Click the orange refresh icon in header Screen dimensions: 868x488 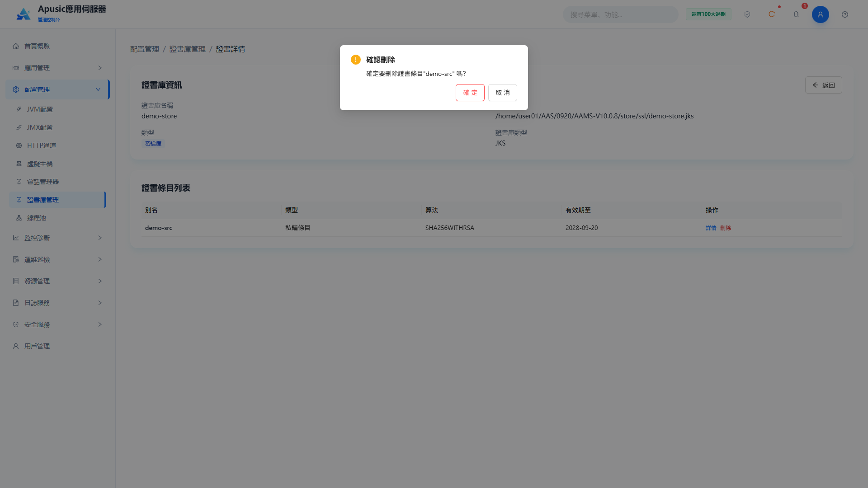[x=772, y=14]
